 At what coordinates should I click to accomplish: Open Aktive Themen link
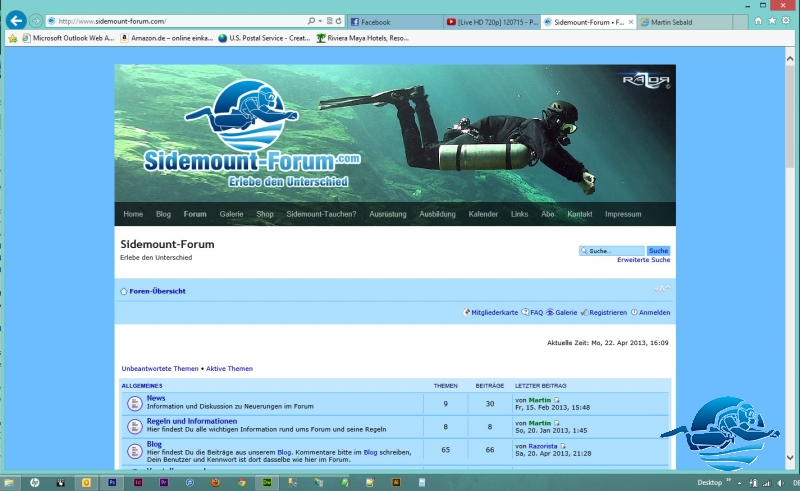[229, 369]
